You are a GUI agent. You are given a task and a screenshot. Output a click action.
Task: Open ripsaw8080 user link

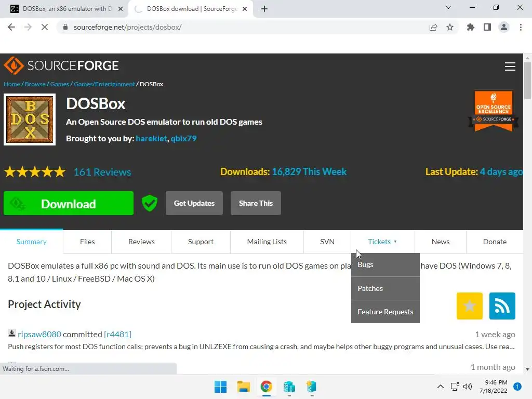pos(39,334)
